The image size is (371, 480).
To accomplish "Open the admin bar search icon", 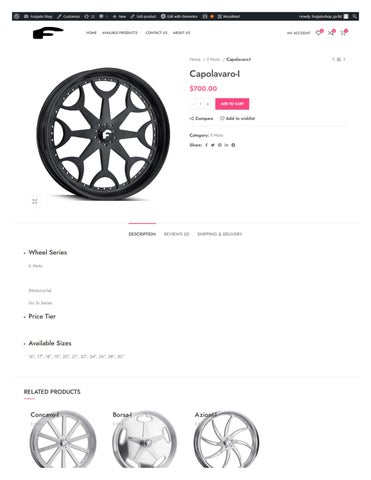I will pyautogui.click(x=355, y=16).
